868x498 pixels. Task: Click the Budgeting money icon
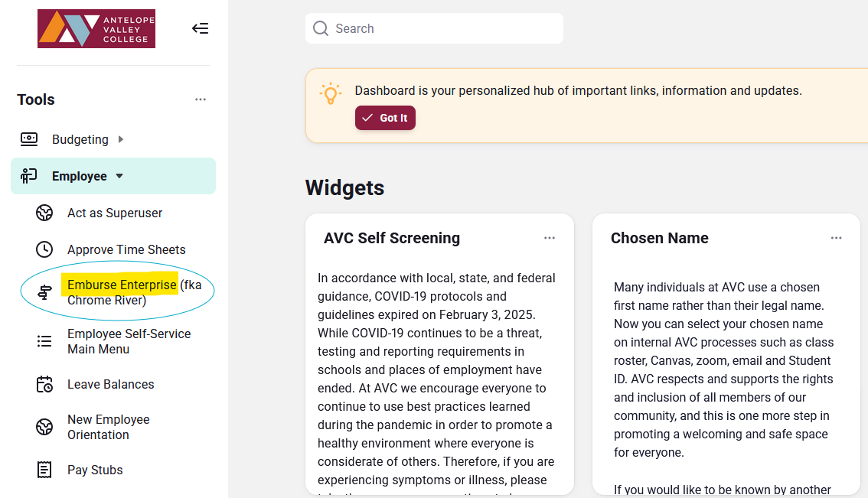point(29,139)
